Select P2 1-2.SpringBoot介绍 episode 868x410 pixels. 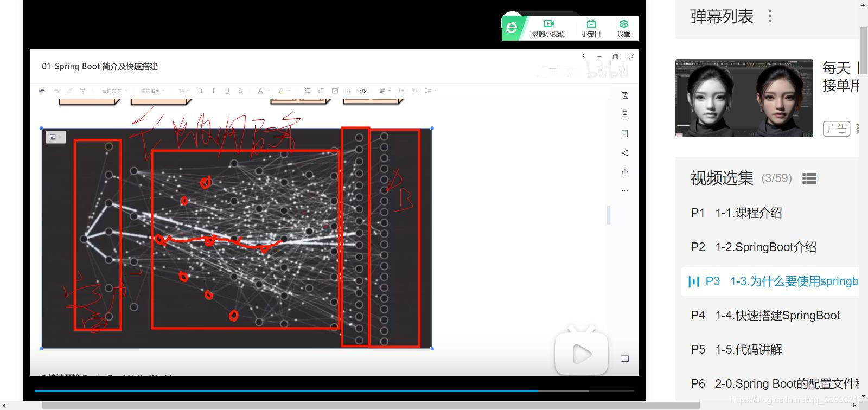coord(770,247)
